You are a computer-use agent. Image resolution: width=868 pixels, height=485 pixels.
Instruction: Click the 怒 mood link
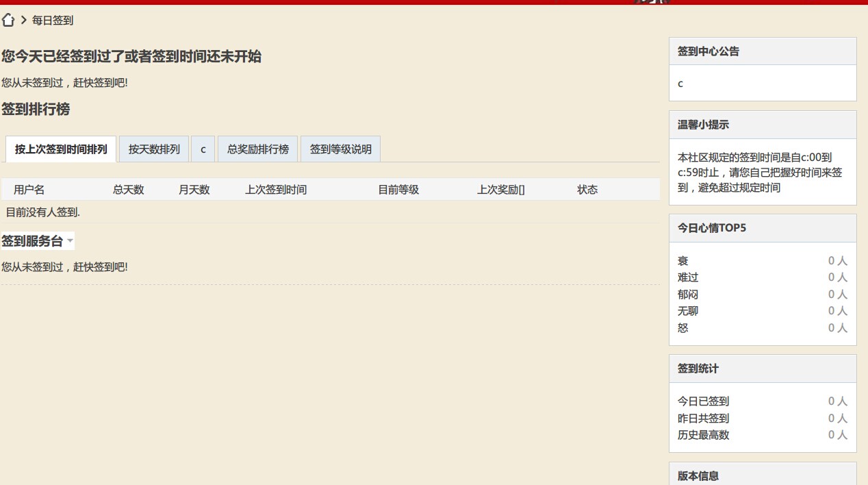coord(682,328)
